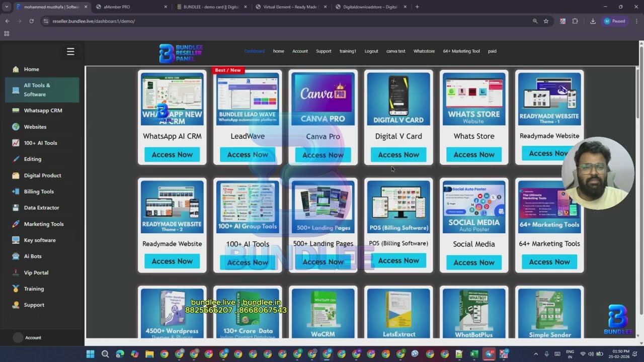Open the browser downloads icon
644x362 pixels.
pyautogui.click(x=593, y=21)
